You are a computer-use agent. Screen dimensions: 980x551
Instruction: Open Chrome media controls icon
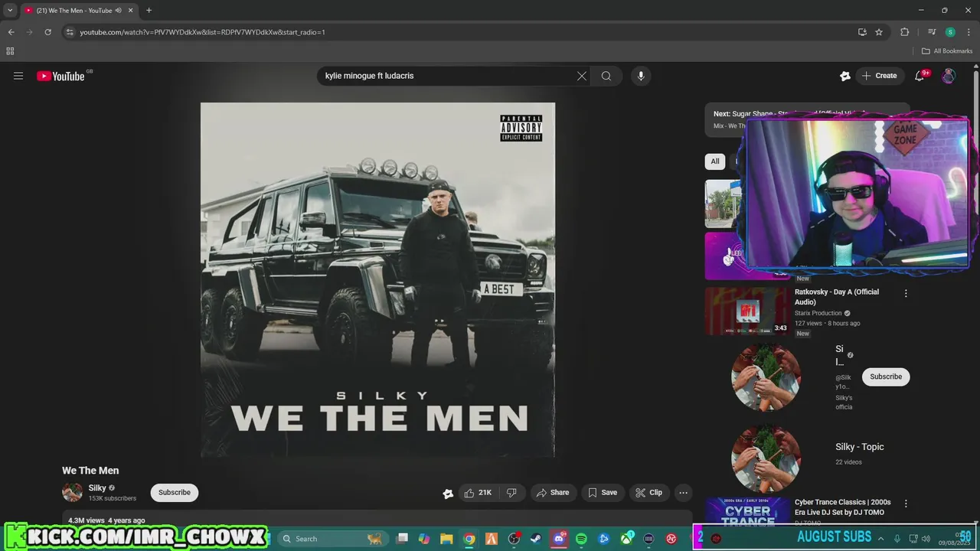(932, 32)
